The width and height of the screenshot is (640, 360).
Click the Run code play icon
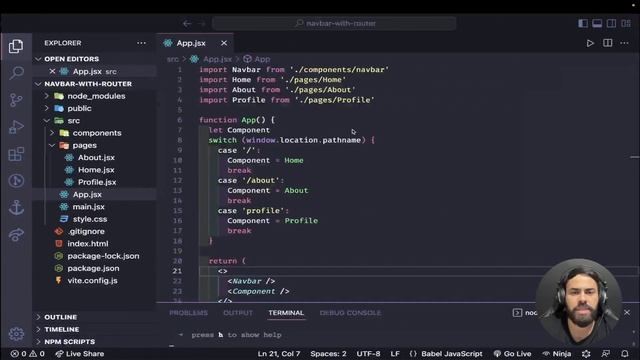(x=590, y=43)
